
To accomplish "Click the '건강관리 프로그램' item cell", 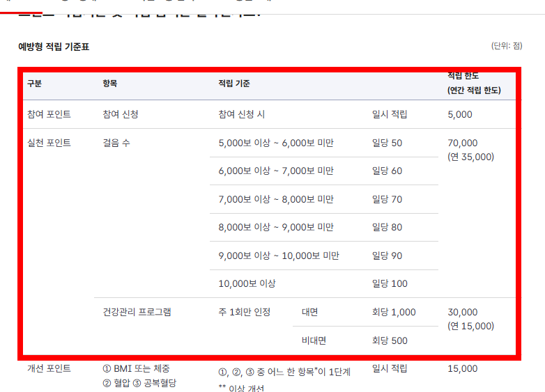I will [137, 312].
